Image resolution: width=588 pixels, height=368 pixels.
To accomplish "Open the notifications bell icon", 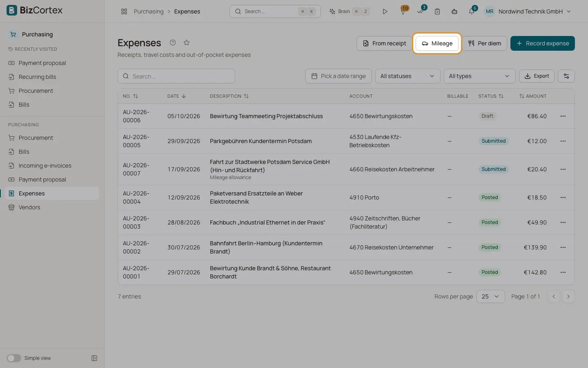I will tap(472, 11).
